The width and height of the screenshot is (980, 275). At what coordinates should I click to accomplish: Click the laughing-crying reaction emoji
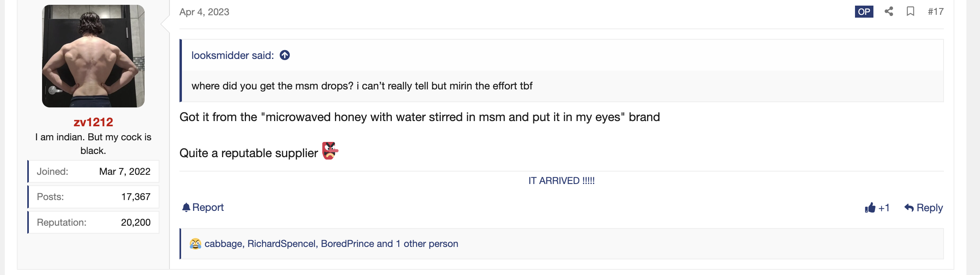pyautogui.click(x=196, y=244)
